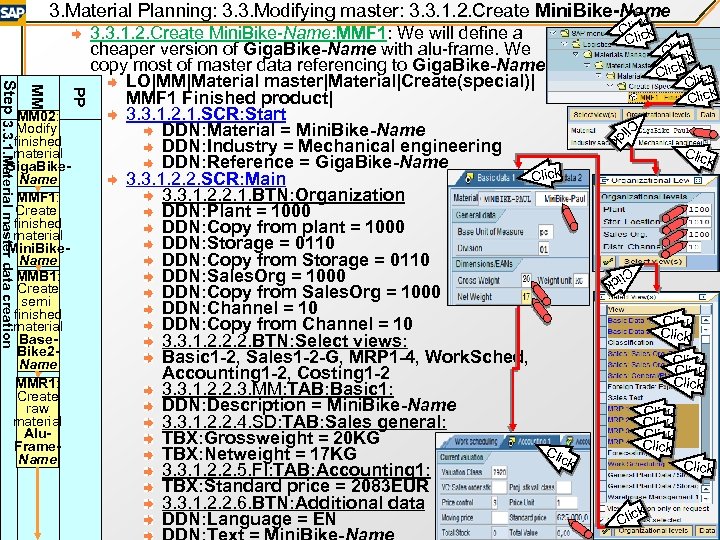
Task: Check 'View selection only on request' box
Action: pyautogui.click(x=603, y=509)
